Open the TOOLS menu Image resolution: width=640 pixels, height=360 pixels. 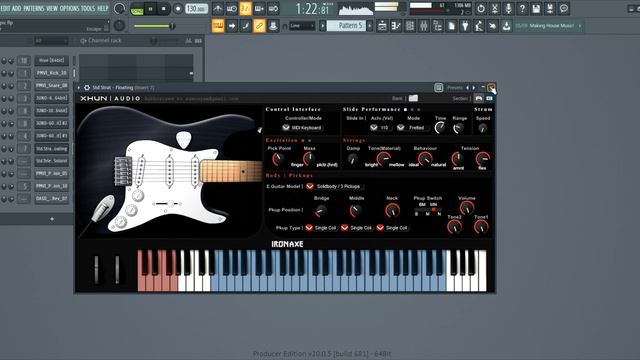coord(88,8)
